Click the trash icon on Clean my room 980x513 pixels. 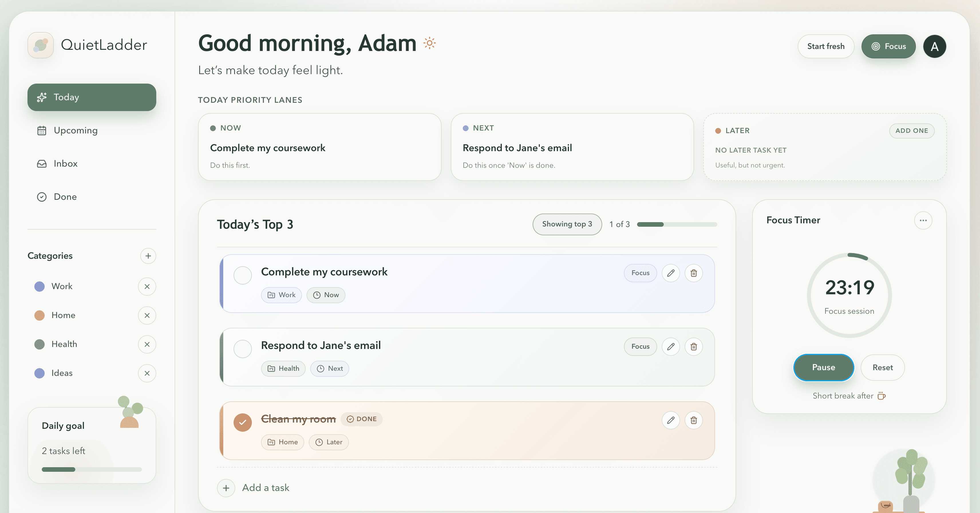pyautogui.click(x=693, y=420)
